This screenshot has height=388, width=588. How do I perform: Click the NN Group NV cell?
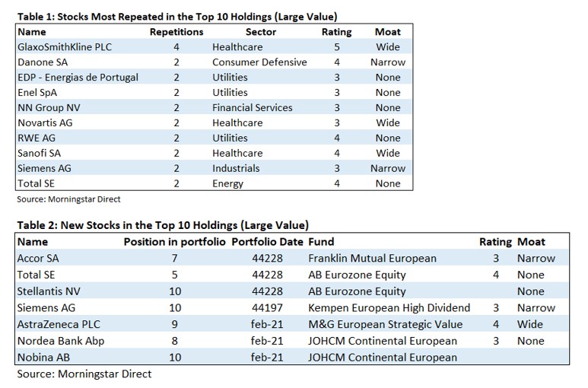[x=49, y=108]
